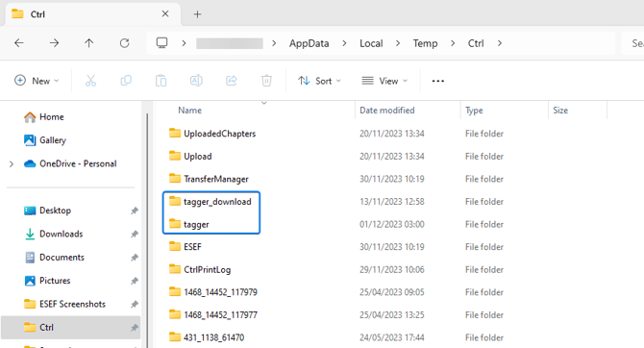Click the Delete trash bin icon
Image resolution: width=644 pixels, height=348 pixels.
tap(266, 81)
